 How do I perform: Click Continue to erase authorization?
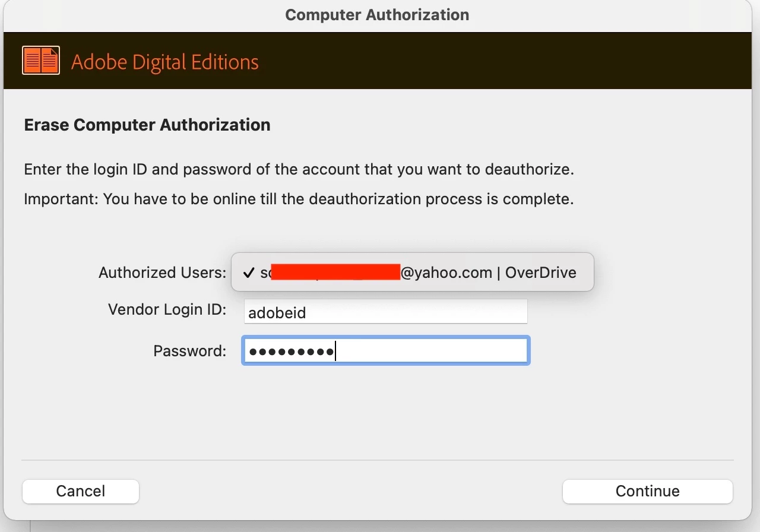click(x=647, y=491)
